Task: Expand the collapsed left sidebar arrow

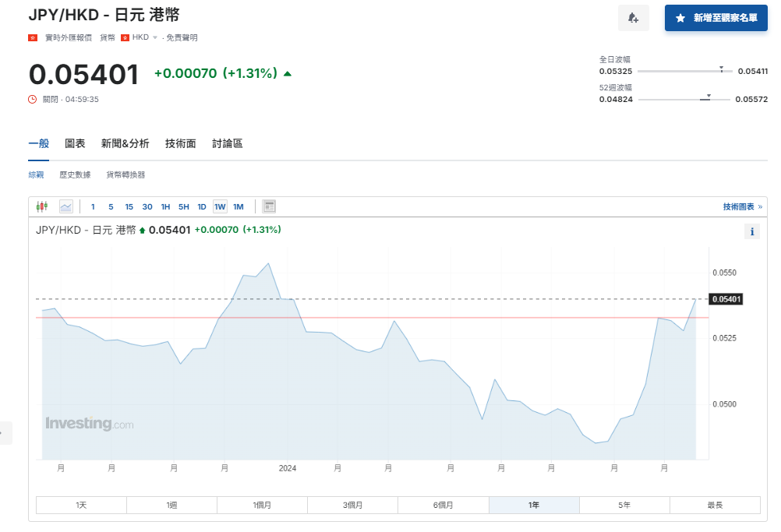Action: [x=5, y=432]
